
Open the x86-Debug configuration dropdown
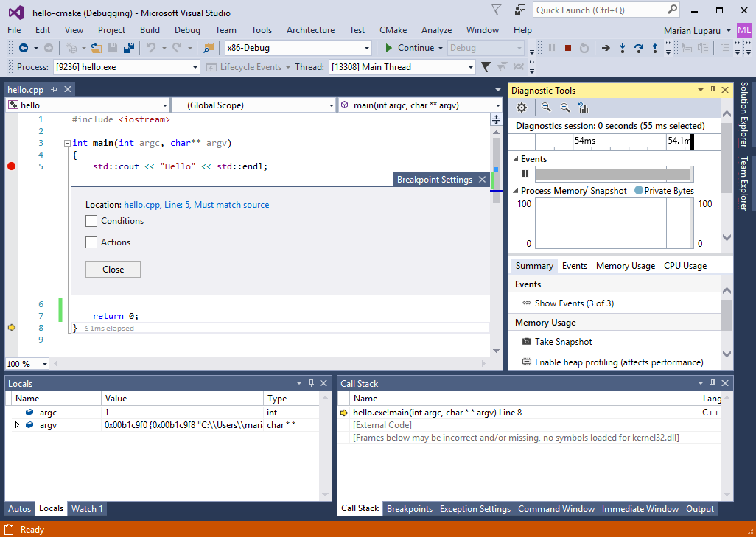(x=366, y=48)
